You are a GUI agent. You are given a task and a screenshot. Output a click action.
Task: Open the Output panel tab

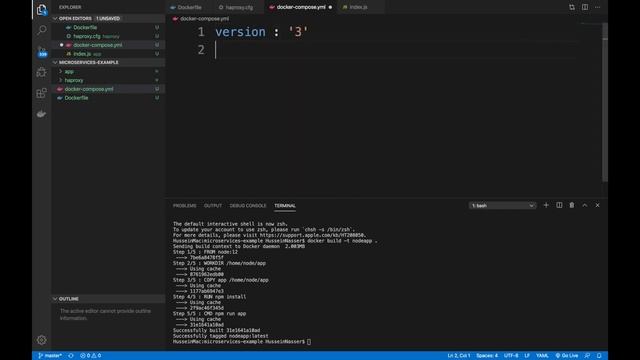pyautogui.click(x=213, y=206)
